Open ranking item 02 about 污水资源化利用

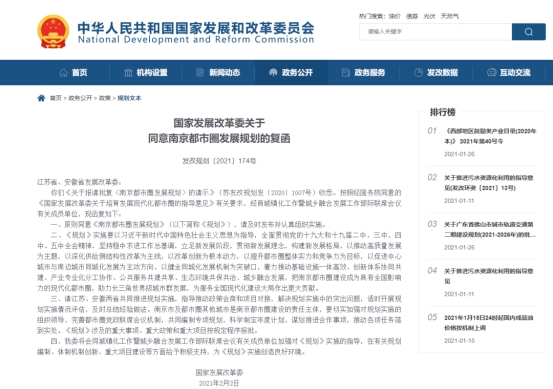point(488,183)
